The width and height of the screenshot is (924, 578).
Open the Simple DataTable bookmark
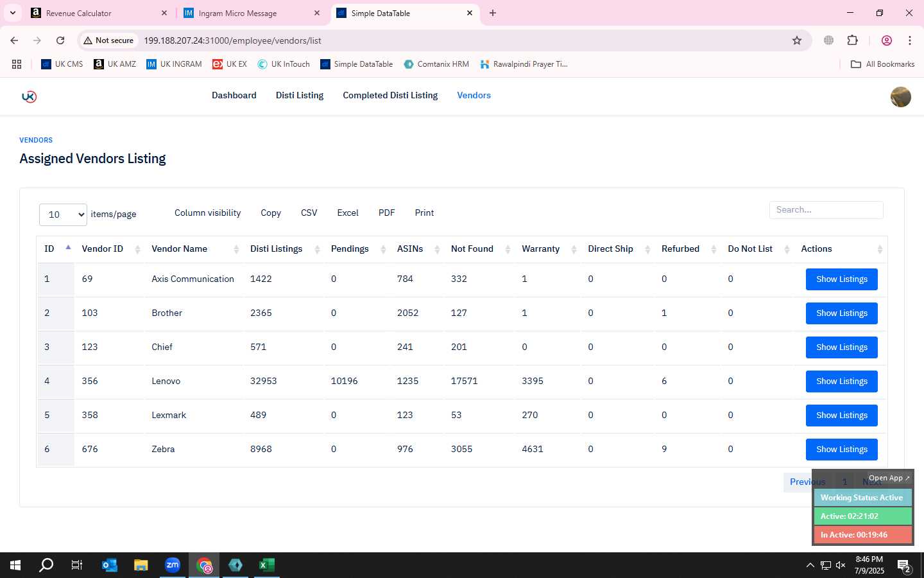coord(357,64)
